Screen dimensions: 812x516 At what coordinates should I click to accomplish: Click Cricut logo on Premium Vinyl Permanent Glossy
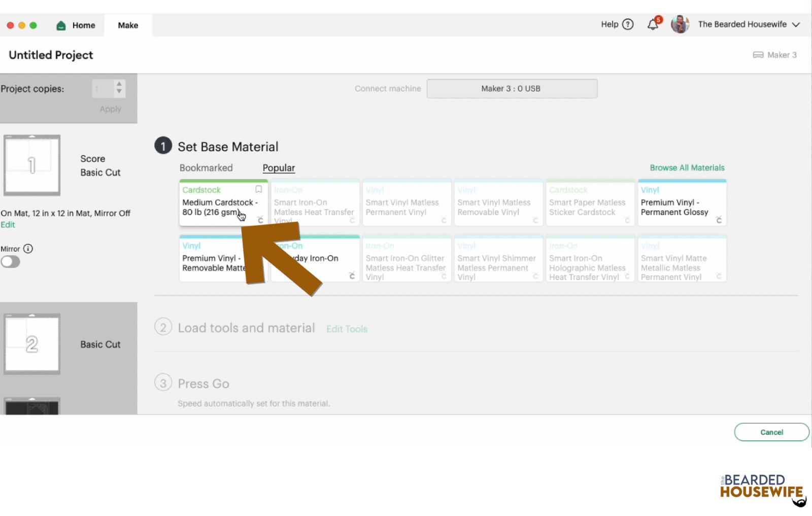point(719,220)
